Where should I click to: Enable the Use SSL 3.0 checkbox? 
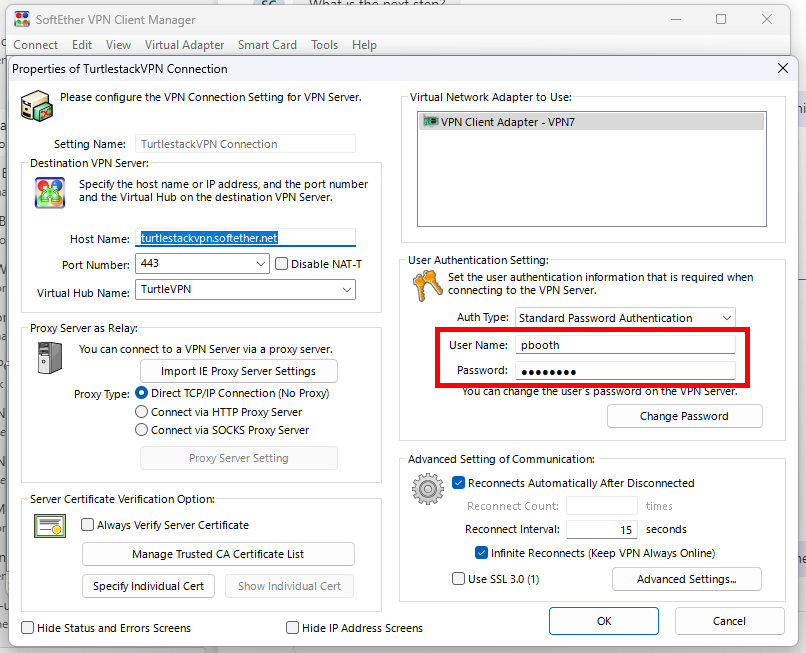point(458,579)
